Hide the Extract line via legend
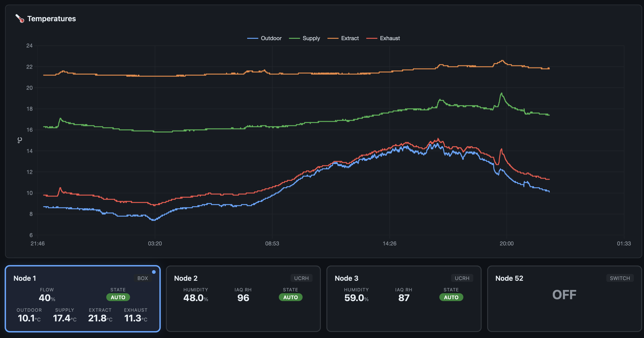 point(349,38)
